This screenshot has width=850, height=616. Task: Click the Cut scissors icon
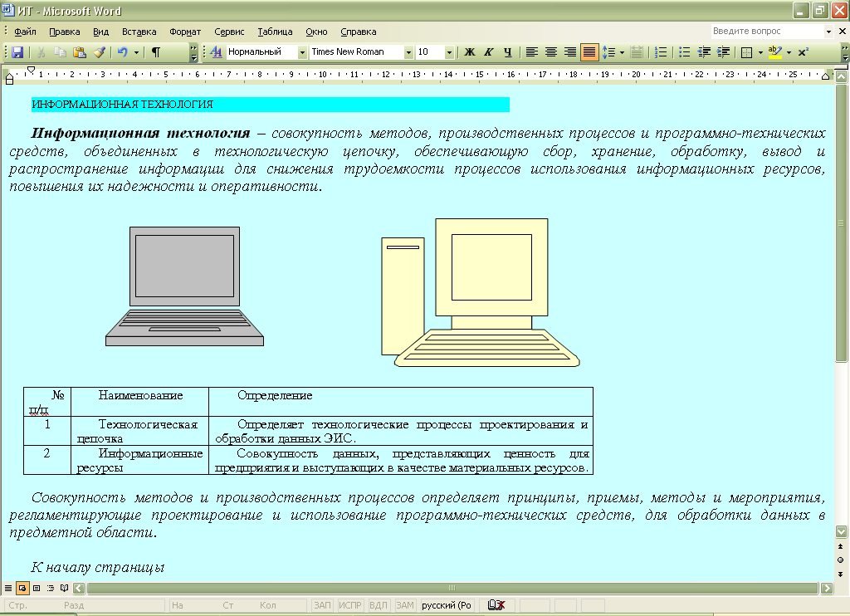point(42,52)
